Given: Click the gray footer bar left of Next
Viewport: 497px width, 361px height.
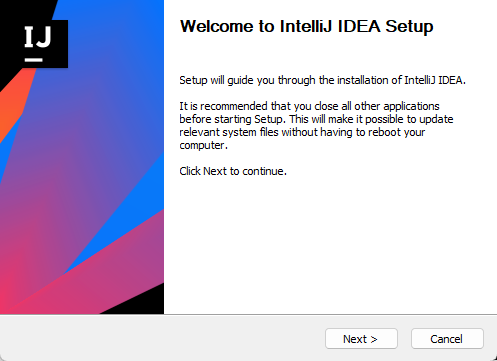Looking at the screenshot, I should pos(160,338).
